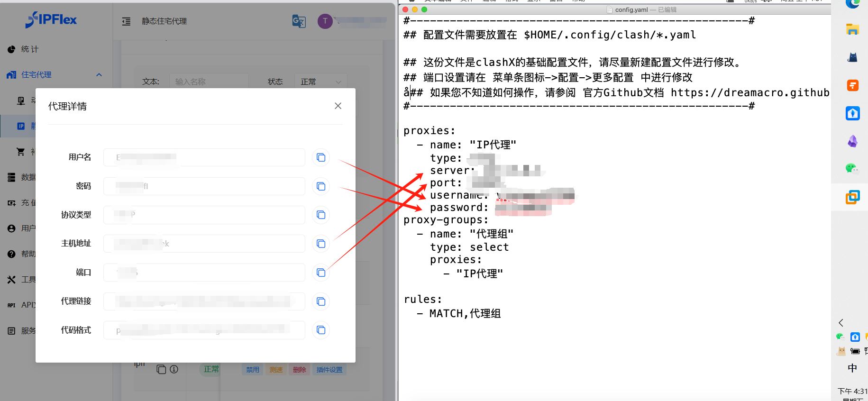The height and width of the screenshot is (401, 868).
Task: Copy the 端口 field value
Action: pyautogui.click(x=321, y=273)
